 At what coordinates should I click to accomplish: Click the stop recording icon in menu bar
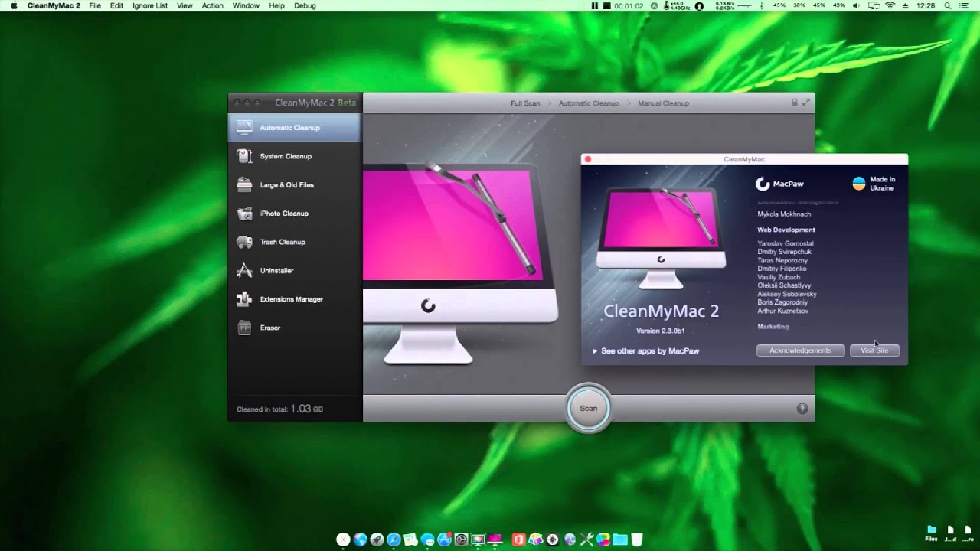(606, 5)
